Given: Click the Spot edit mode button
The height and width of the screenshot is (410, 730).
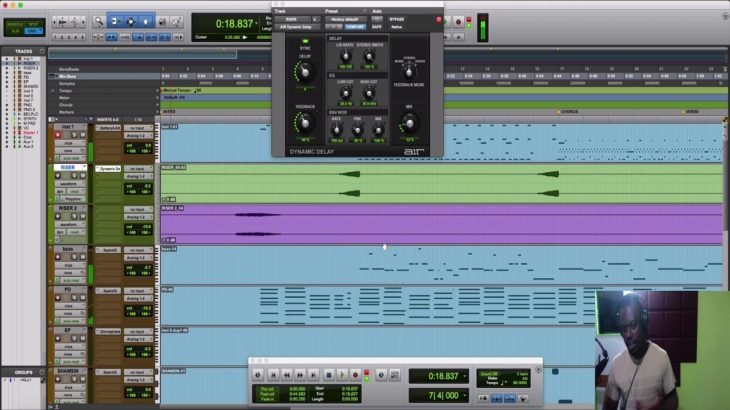Looking at the screenshot, I should (x=33, y=24).
